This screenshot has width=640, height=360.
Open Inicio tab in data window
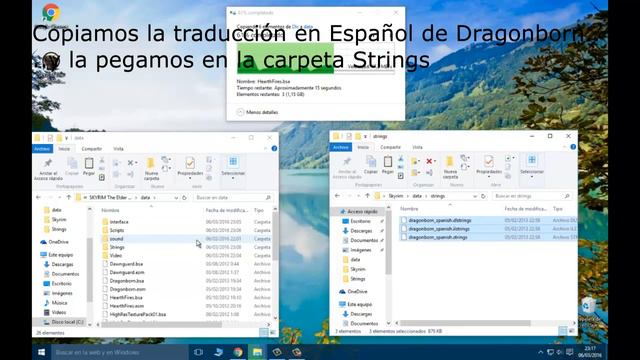pyautogui.click(x=64, y=149)
